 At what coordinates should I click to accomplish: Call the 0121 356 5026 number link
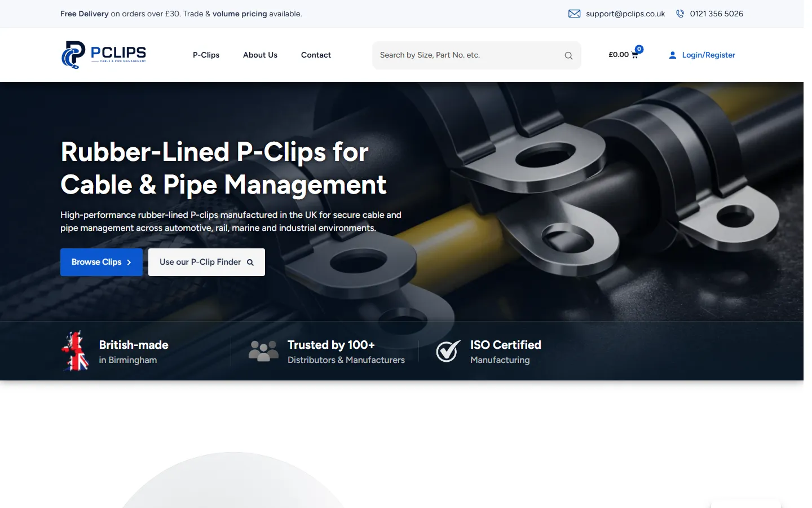716,14
